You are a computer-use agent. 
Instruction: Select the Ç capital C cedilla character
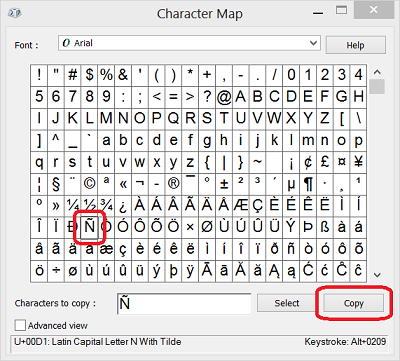coord(258,205)
